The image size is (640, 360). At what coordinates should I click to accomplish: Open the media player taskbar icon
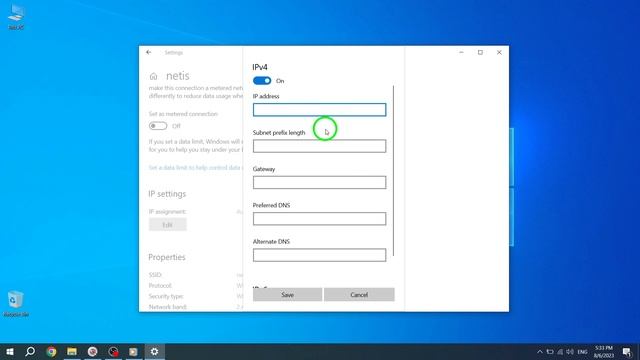pos(133,351)
